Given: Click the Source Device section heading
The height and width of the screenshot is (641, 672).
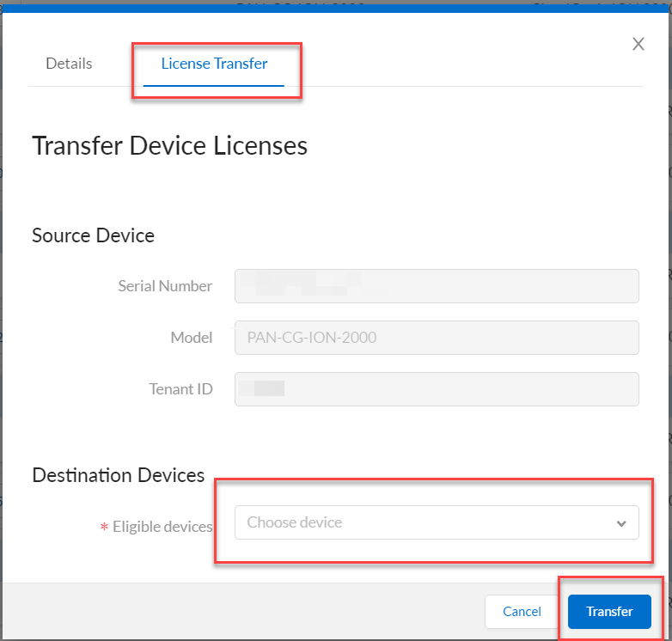Looking at the screenshot, I should tap(93, 235).
